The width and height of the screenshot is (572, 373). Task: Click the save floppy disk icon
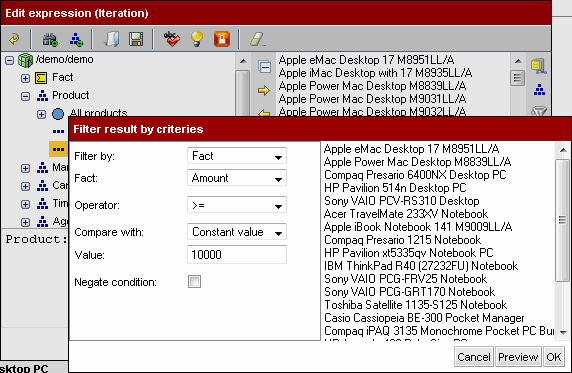tap(136, 39)
